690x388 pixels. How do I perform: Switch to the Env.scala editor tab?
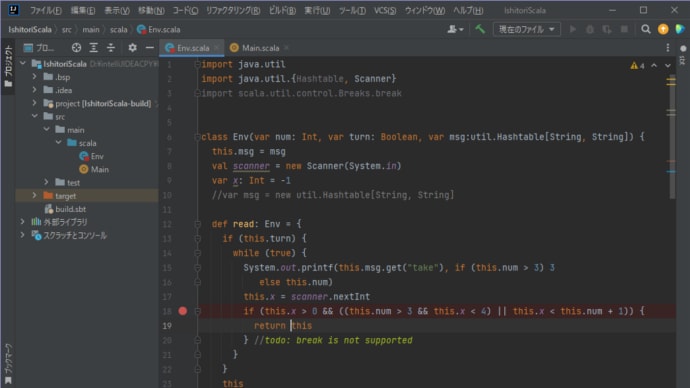coord(193,48)
